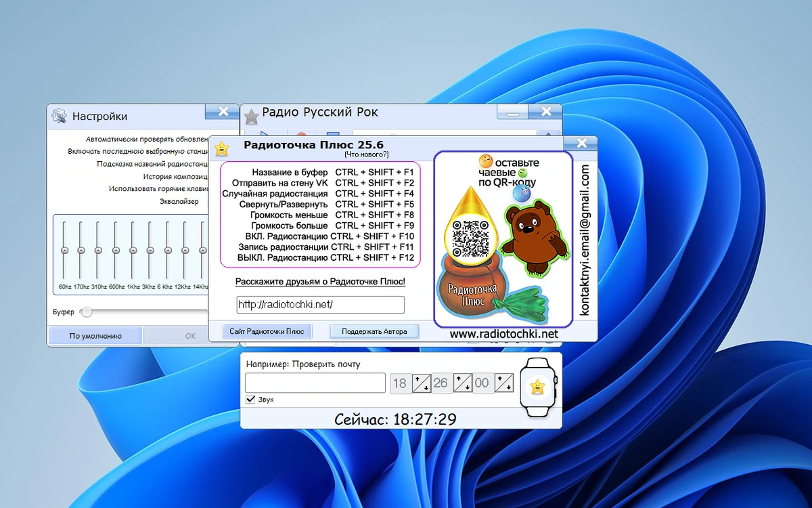Decrease minutes with the second time stepper
Image resolution: width=812 pixels, height=508 pixels.
tap(468, 387)
